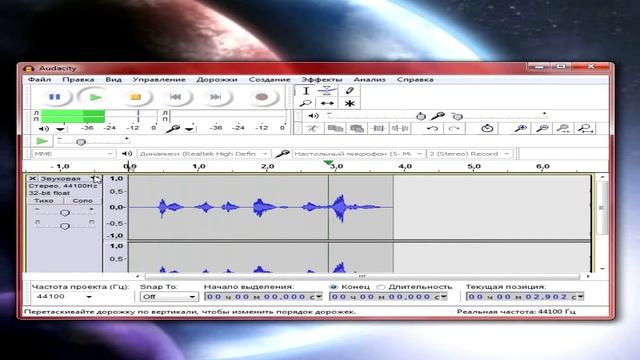Screen dimensions: 640x360
Task: Start recording with the Record button
Action: pyautogui.click(x=262, y=97)
